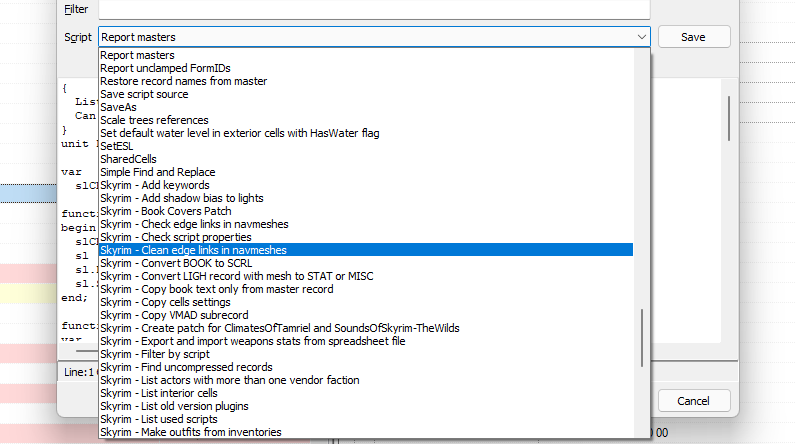This screenshot has width=796, height=444.
Task: Choose 'Skyrim - Export and import weapons stats'
Action: click(x=366, y=341)
